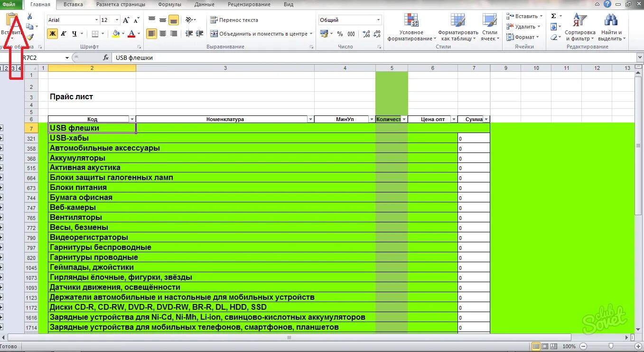Toggle middle vertical alignment
Viewport: 644px width, 352px height.
163,20
